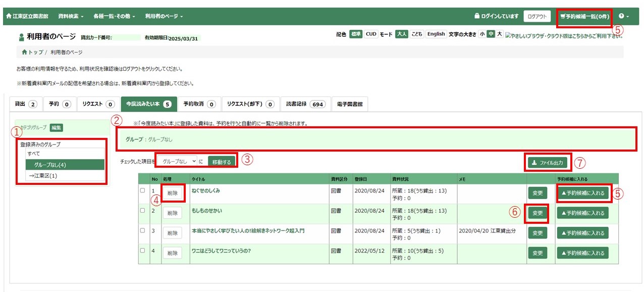The height and width of the screenshot is (292, 644).
Task: Select the CUD color scheme
Action: point(371,34)
